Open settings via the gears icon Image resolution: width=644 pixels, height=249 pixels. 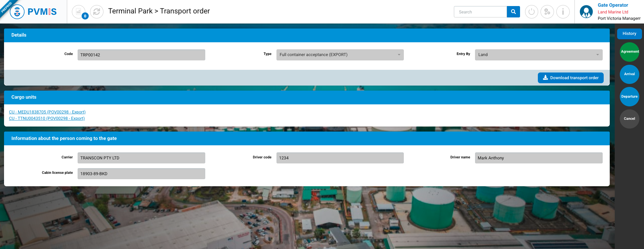pyautogui.click(x=547, y=12)
